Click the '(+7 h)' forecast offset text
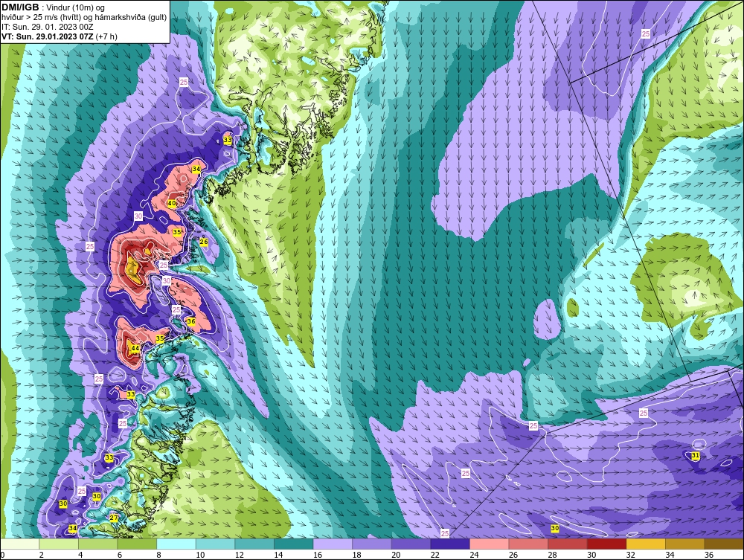The width and height of the screenshot is (744, 560). (x=106, y=36)
